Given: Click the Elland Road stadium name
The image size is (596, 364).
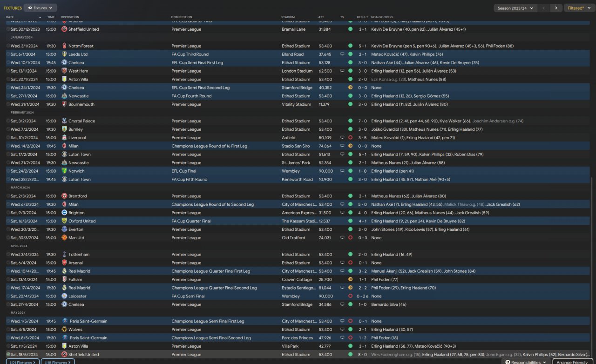Looking at the screenshot, I should 293,54.
